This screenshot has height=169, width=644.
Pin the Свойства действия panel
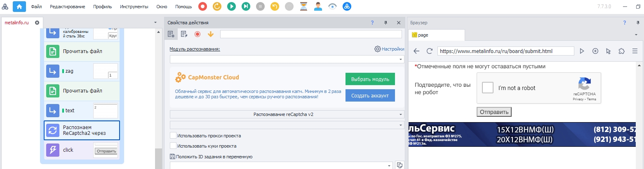pos(385,23)
